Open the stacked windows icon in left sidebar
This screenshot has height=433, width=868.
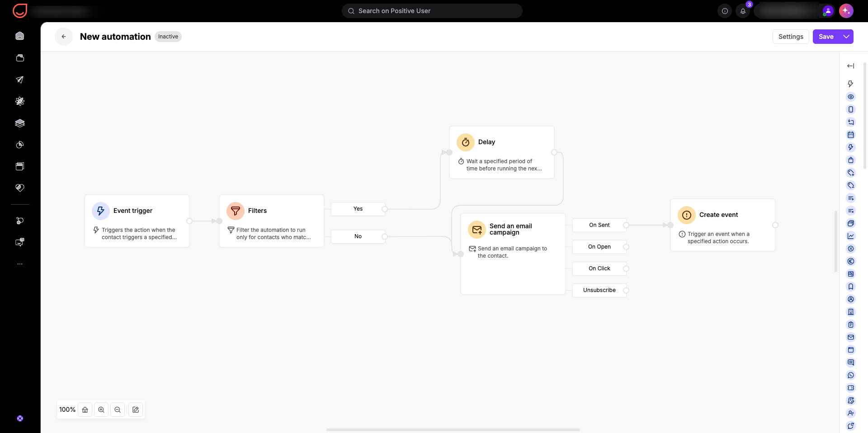click(20, 166)
